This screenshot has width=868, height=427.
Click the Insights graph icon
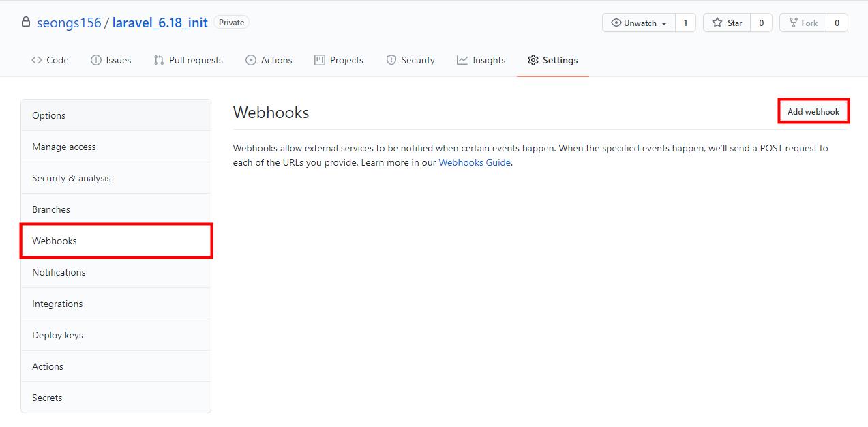coord(462,60)
